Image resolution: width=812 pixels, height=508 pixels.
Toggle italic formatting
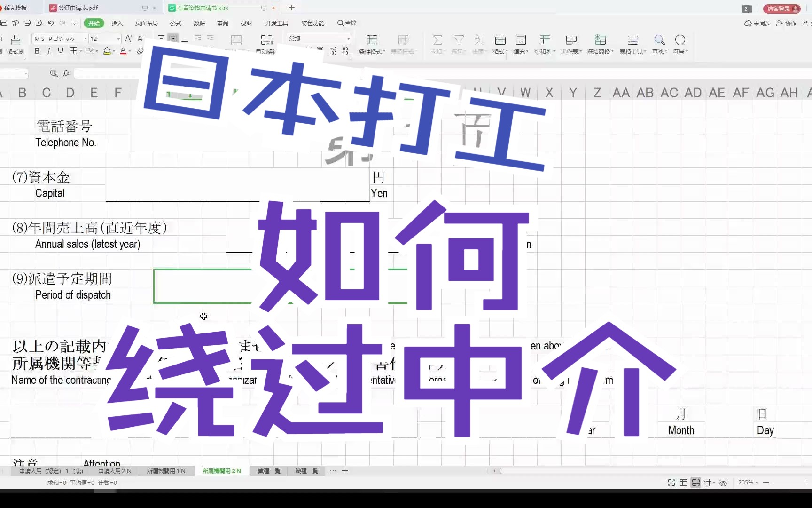pos(49,51)
